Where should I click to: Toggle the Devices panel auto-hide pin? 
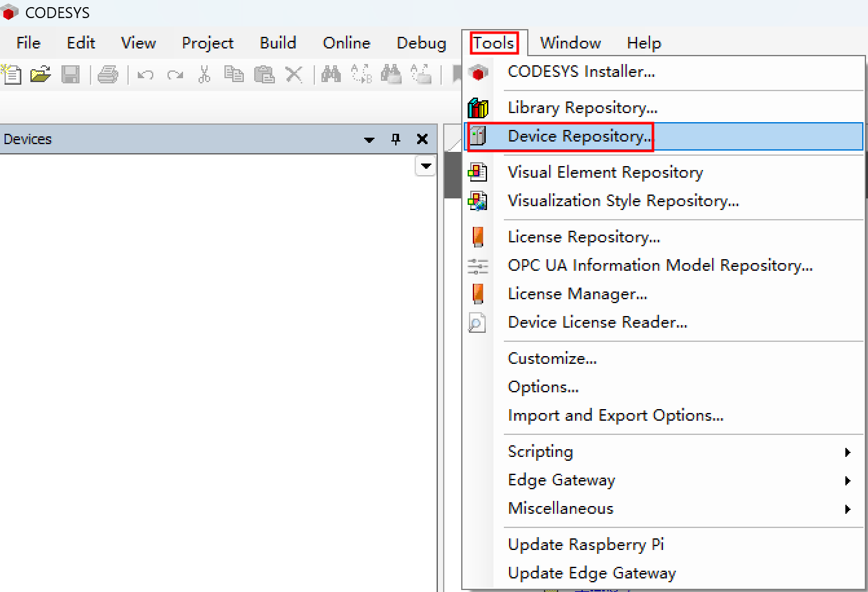pyautogui.click(x=396, y=140)
